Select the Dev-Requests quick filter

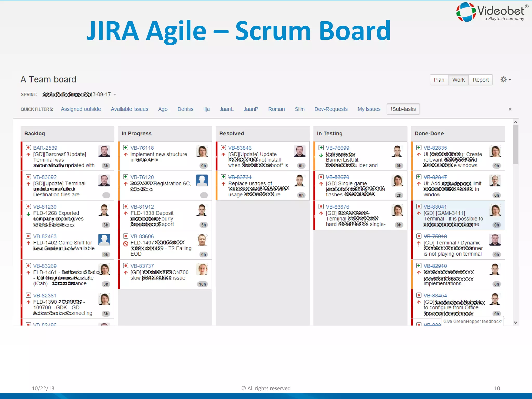pos(331,109)
